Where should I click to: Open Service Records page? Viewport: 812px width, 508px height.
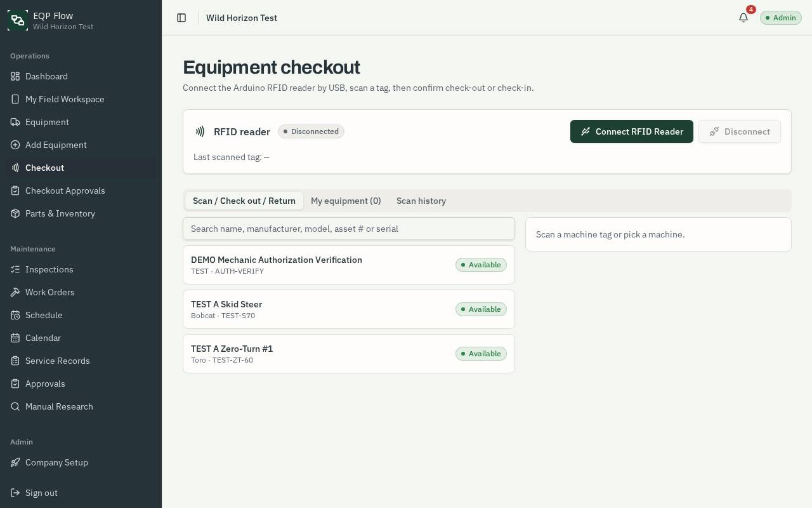(81, 361)
